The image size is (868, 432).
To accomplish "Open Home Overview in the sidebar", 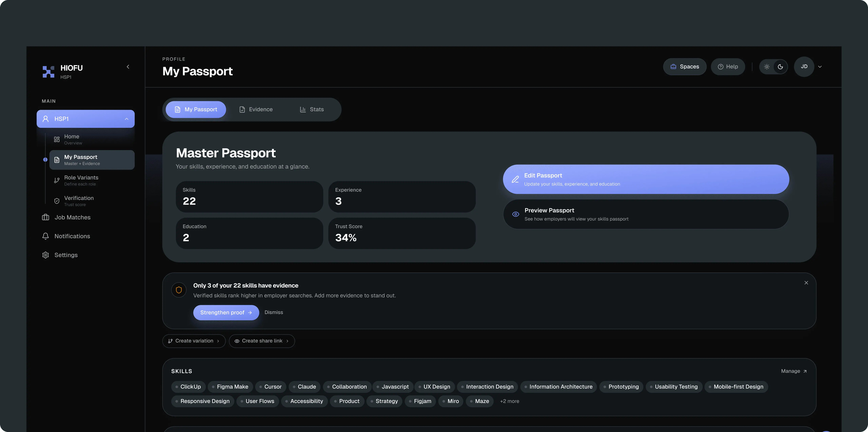I will coord(92,139).
